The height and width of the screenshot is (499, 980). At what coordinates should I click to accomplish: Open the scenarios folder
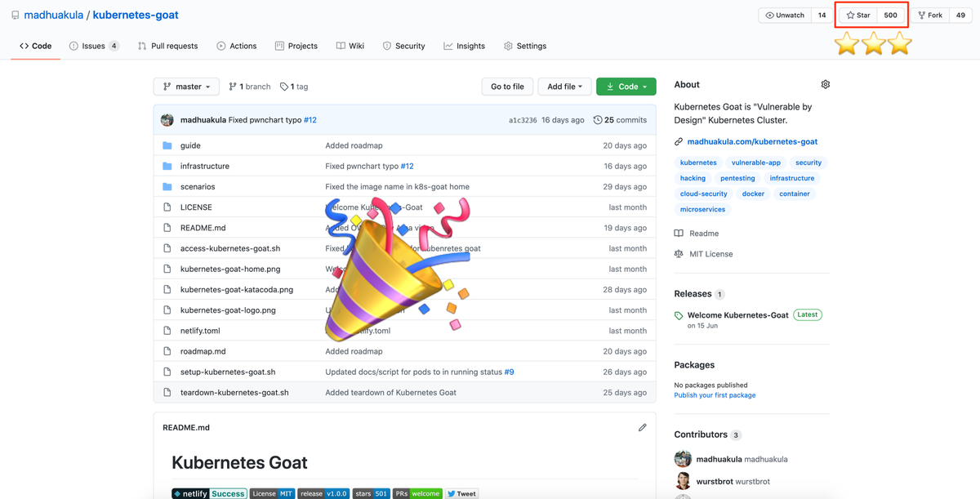(x=198, y=186)
